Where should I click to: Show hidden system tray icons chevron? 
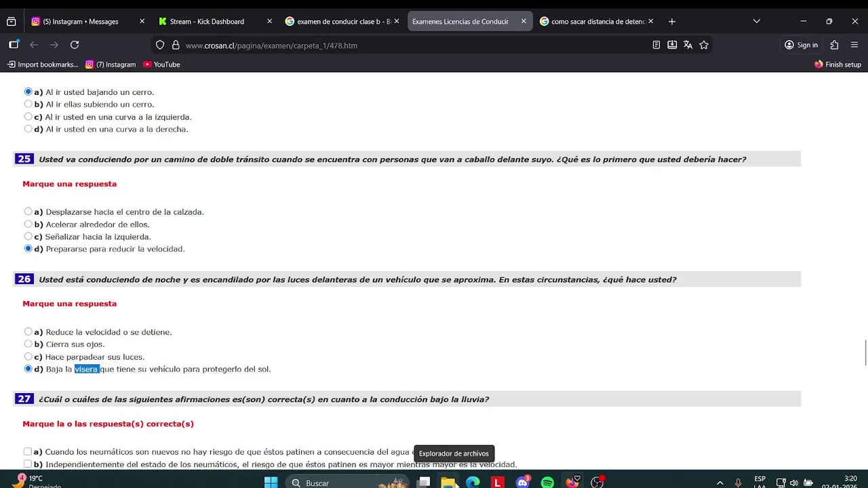pos(719,483)
